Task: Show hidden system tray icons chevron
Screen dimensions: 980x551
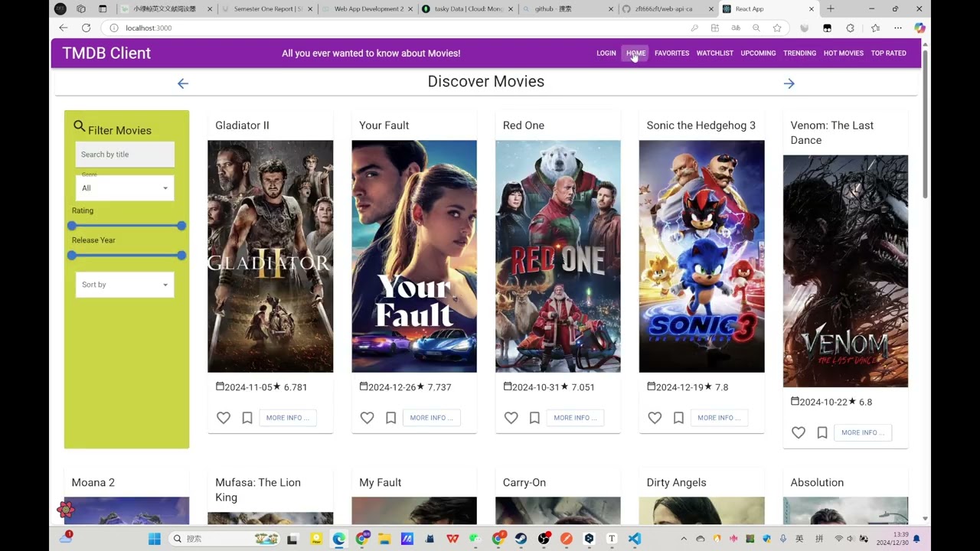Action: point(684,539)
